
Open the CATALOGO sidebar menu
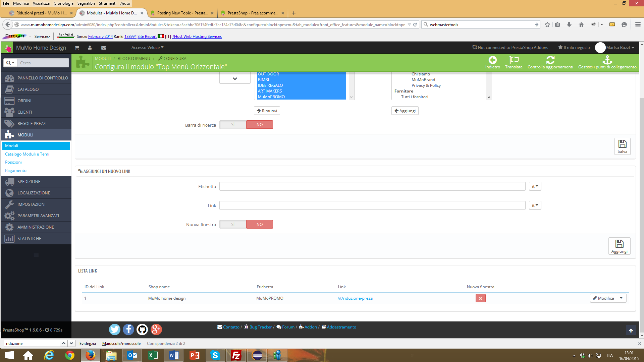[x=28, y=89]
